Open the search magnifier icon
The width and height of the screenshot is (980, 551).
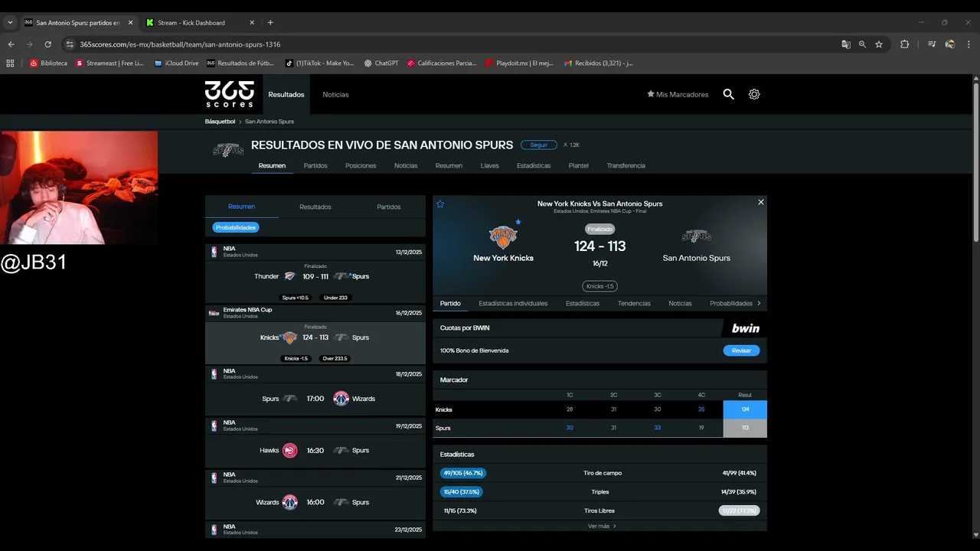tap(728, 94)
